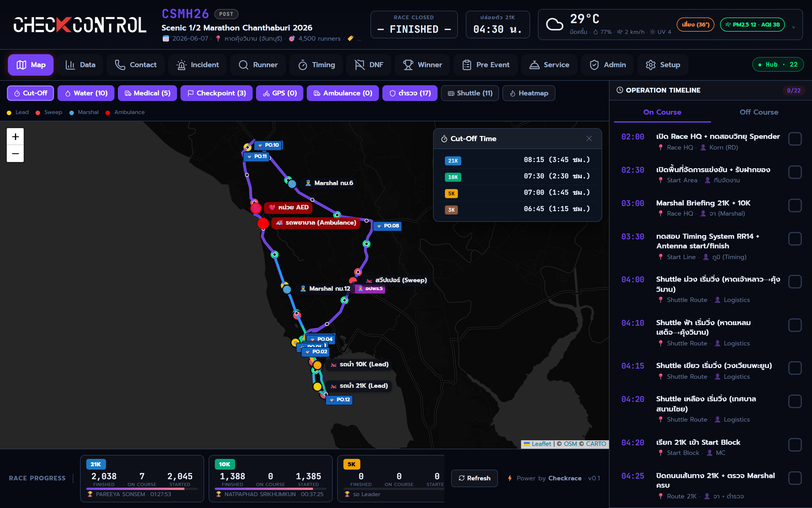812x508 pixels.
Task: Check off 02:00 เปิด Race HQ task
Action: tap(795, 139)
